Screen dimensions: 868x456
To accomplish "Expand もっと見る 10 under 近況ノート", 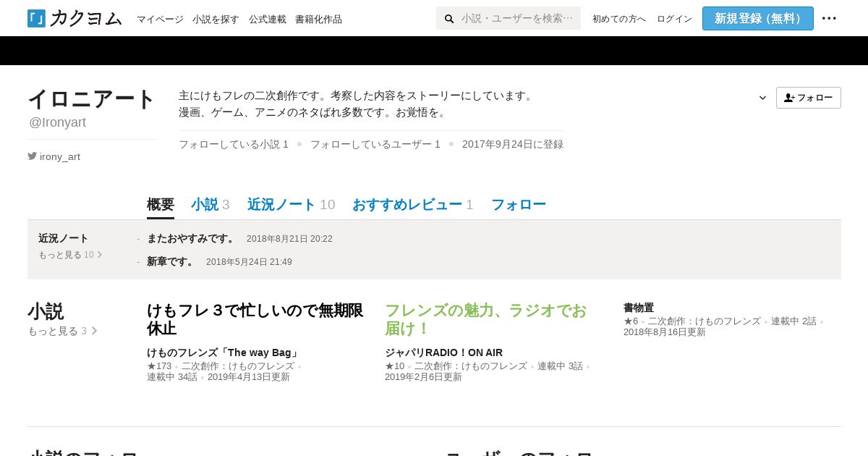I will [70, 255].
